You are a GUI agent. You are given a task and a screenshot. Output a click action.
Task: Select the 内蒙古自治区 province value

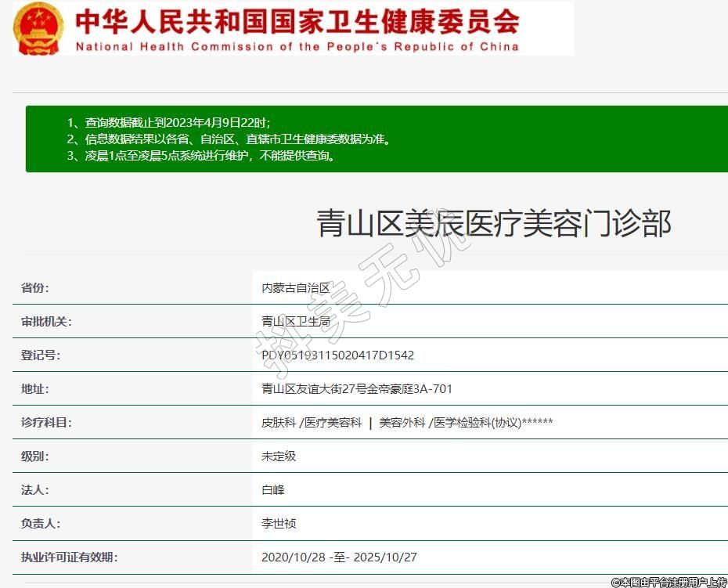[x=296, y=288]
